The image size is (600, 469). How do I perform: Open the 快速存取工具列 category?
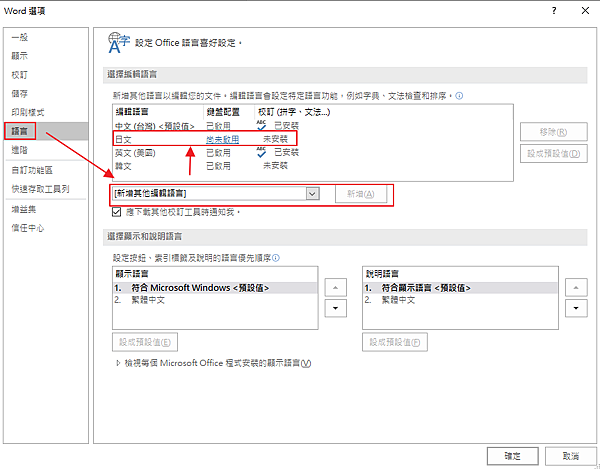[x=41, y=189]
